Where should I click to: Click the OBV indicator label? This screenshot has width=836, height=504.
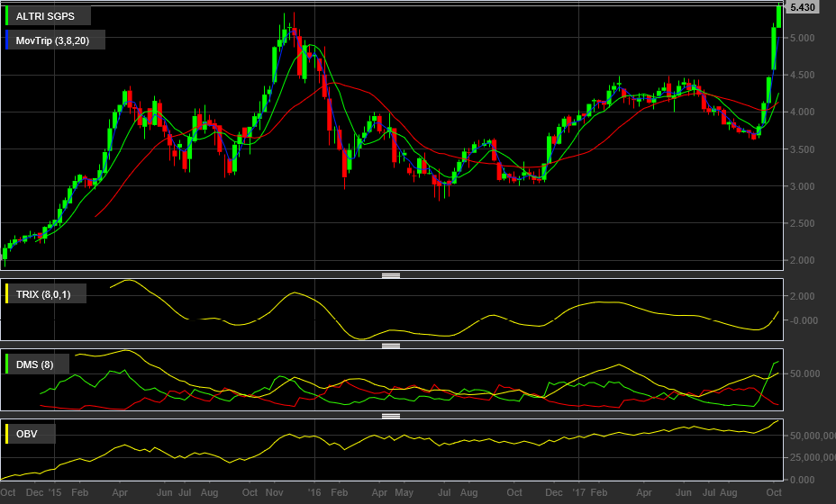27,434
